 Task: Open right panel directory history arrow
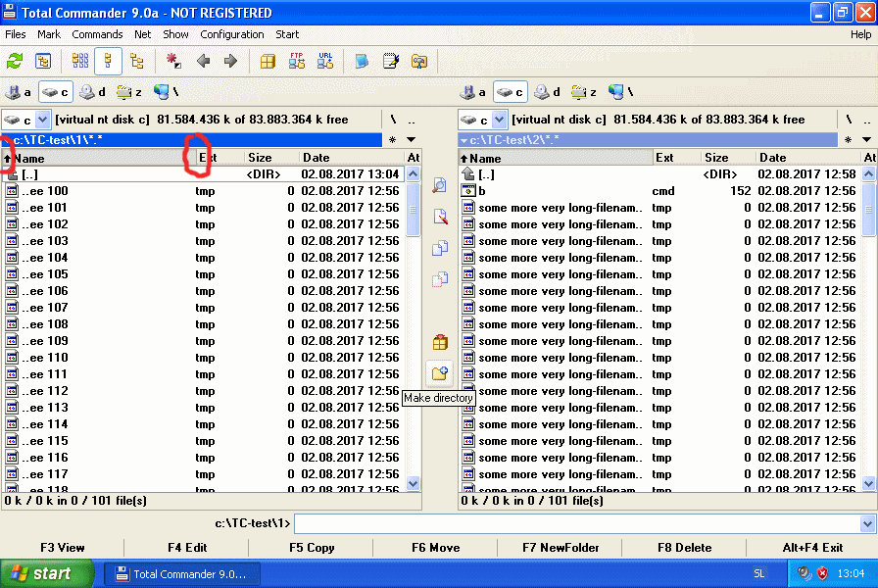(x=867, y=139)
